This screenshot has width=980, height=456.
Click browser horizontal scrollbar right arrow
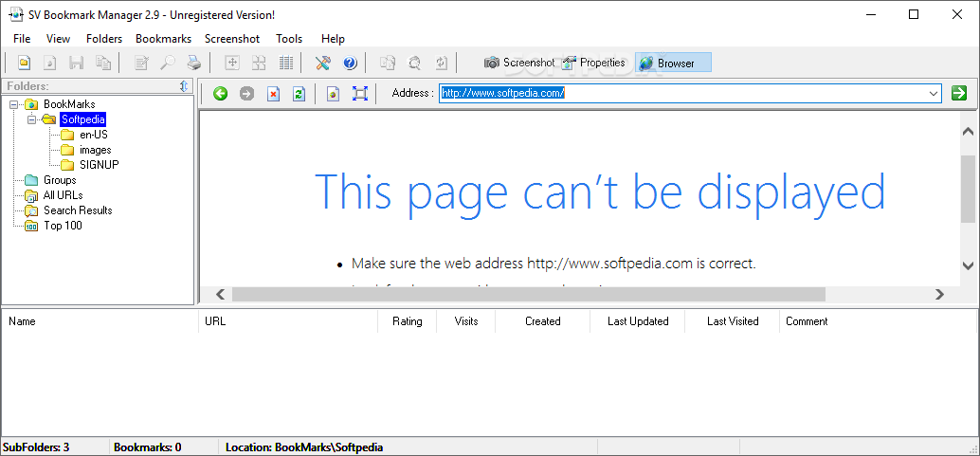939,294
